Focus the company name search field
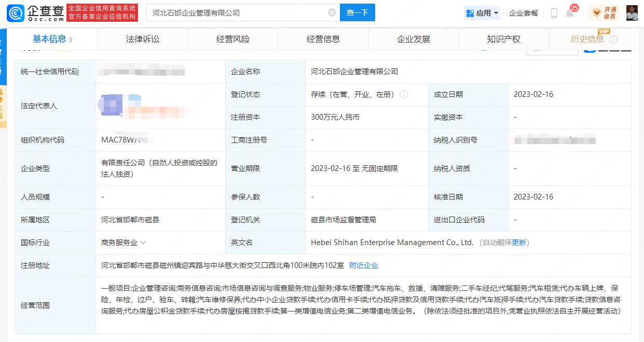Viewport: 644px width, 342px height. coord(239,13)
